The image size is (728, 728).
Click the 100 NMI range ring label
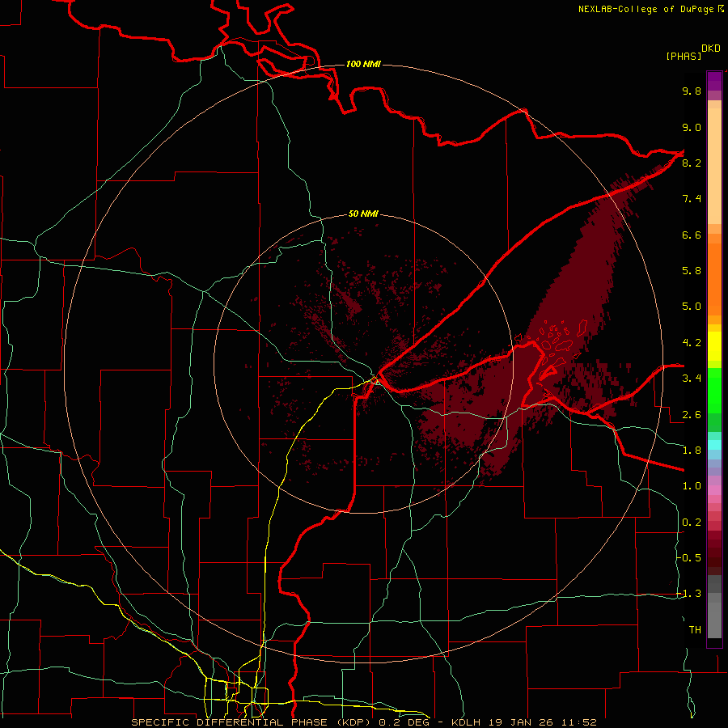363,64
